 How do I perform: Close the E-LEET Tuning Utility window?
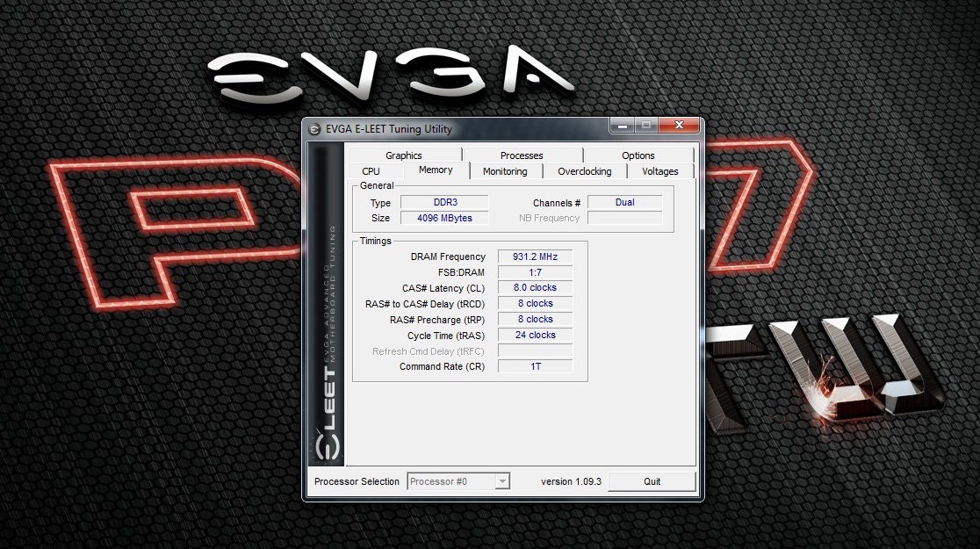[679, 126]
